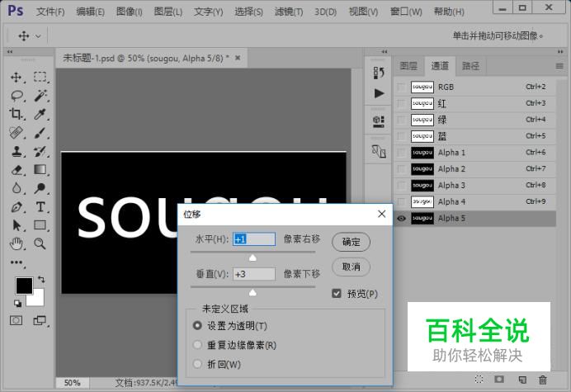Delete the current channel
This screenshot has height=392, width=571.
pyautogui.click(x=543, y=380)
